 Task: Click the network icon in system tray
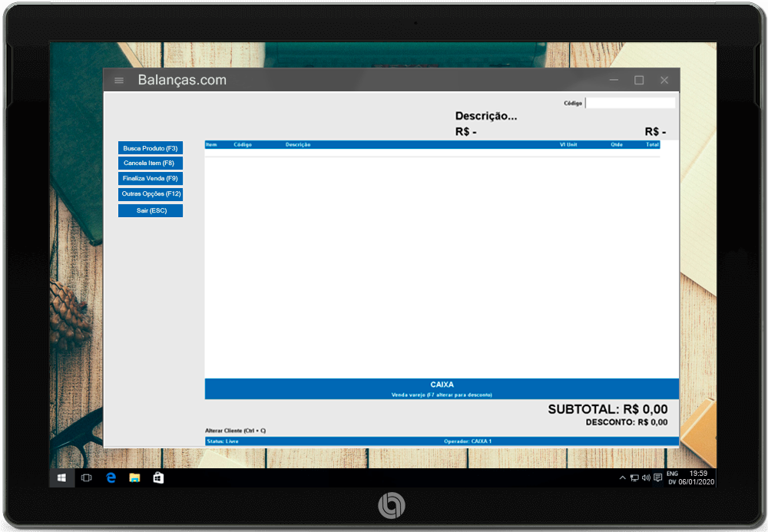[x=634, y=477]
